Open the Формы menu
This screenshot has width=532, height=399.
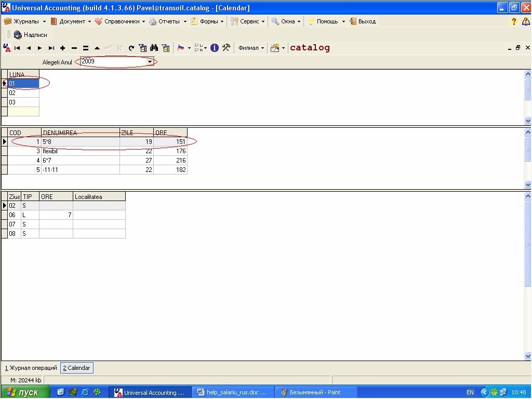click(207, 21)
